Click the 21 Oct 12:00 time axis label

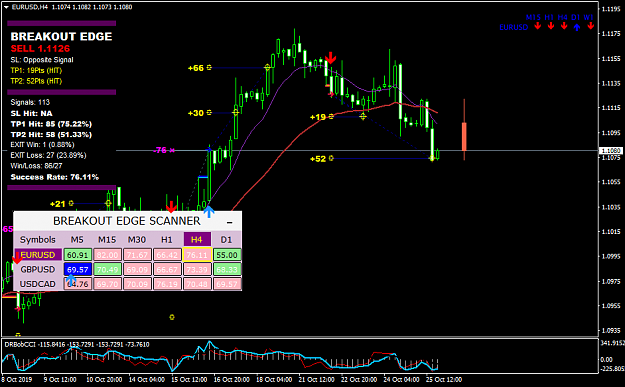point(316,379)
